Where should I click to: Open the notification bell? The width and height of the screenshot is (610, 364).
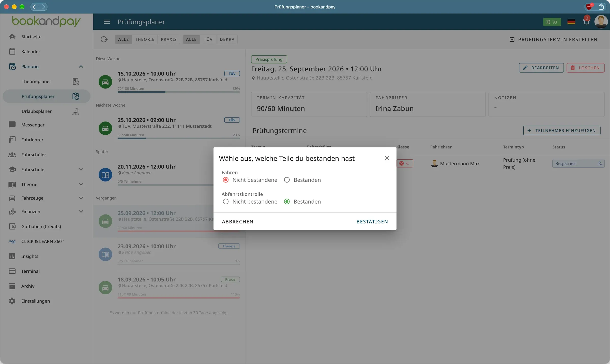pos(586,22)
